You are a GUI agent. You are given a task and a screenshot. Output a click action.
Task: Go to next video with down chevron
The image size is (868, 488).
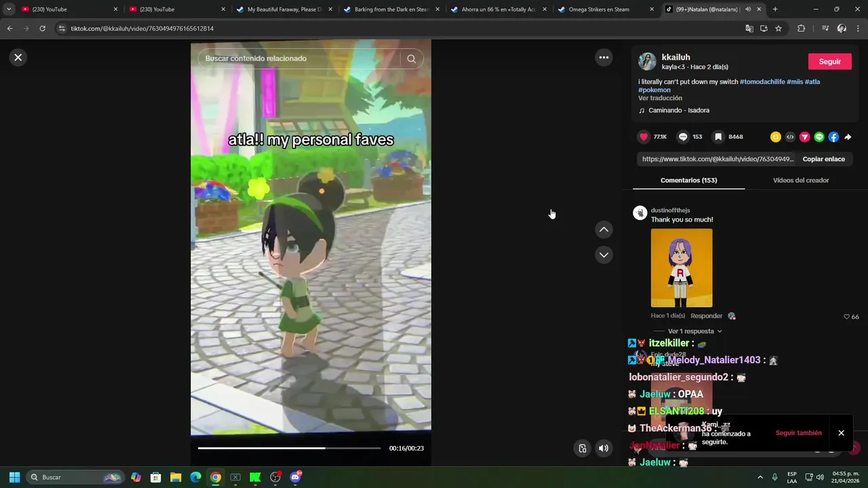(604, 255)
